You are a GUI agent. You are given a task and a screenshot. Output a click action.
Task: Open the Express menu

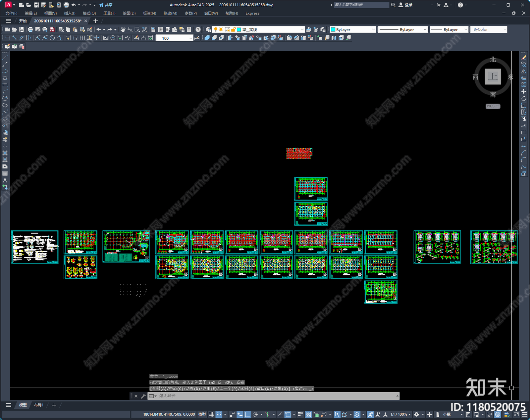(252, 13)
